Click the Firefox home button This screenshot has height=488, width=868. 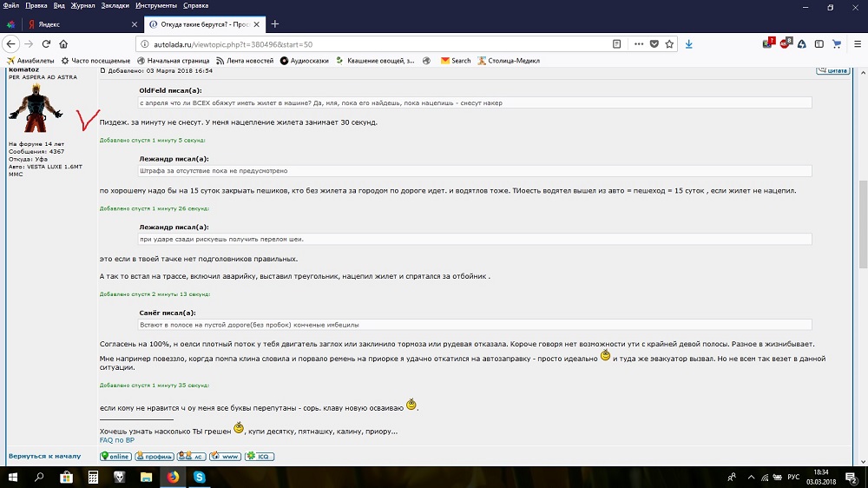tap(63, 43)
